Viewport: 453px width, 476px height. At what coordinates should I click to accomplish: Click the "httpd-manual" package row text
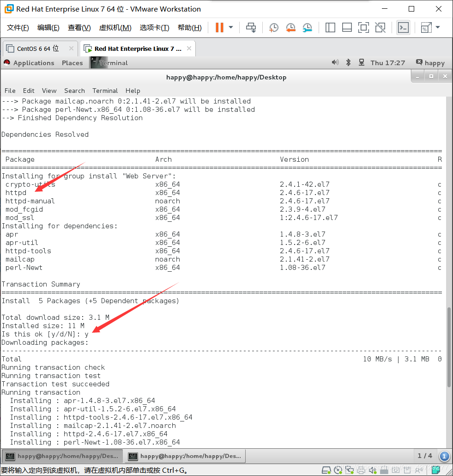point(30,201)
